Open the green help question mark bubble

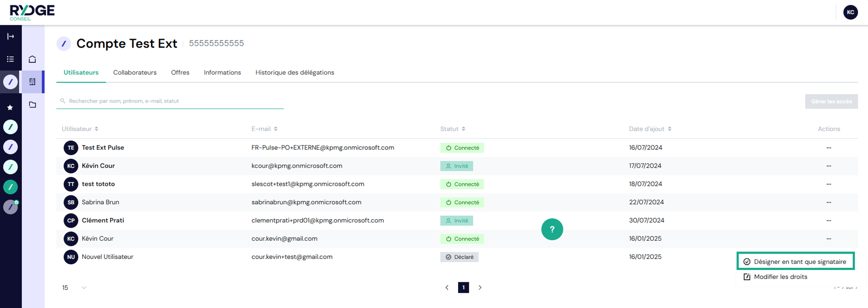click(x=552, y=229)
